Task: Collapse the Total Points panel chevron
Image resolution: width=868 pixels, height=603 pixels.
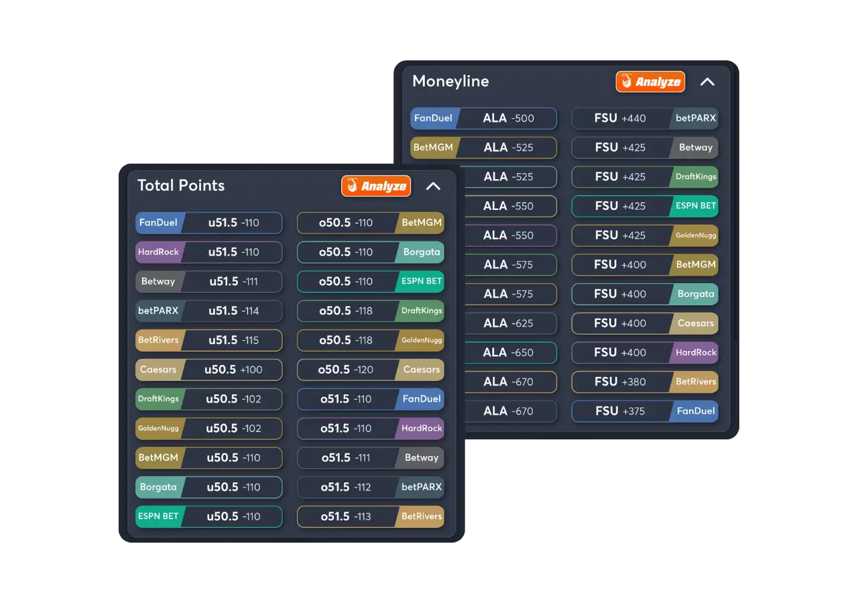Action: (433, 186)
